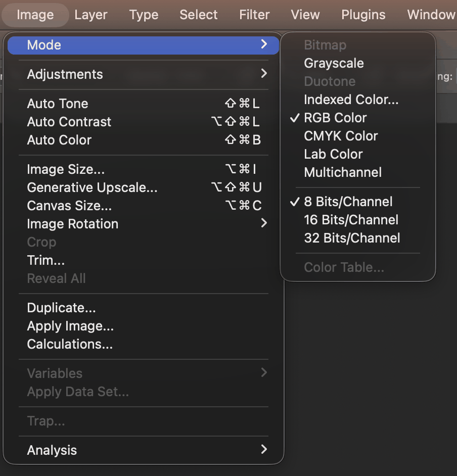Screen dimensions: 457x476
Task: Open Calculations... dialog
Action: click(144, 344)
